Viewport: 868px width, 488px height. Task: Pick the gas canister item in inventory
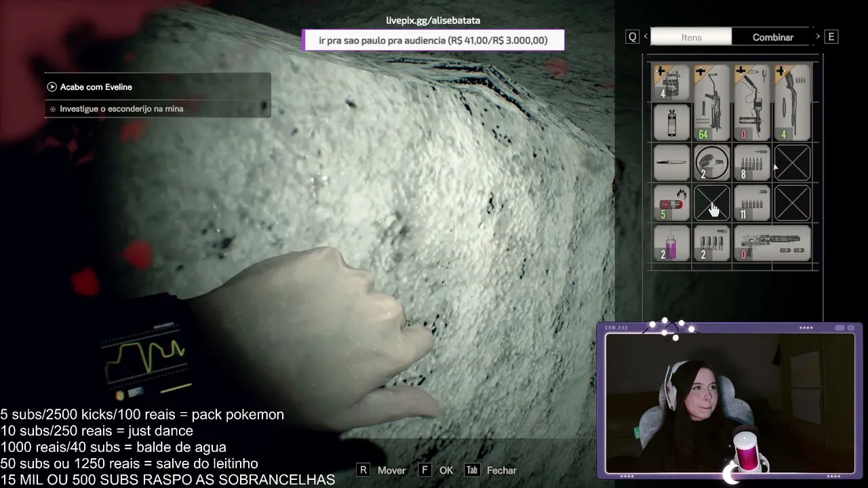pos(671,123)
